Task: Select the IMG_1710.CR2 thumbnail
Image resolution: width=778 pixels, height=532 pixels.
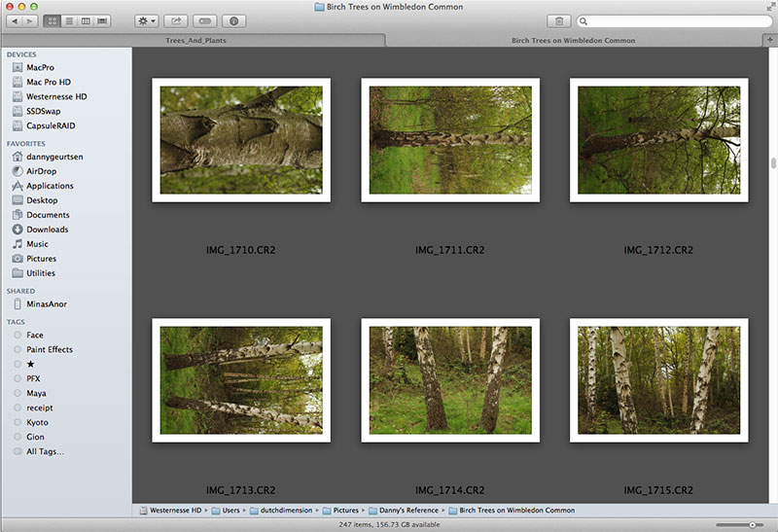Action: pos(241,140)
